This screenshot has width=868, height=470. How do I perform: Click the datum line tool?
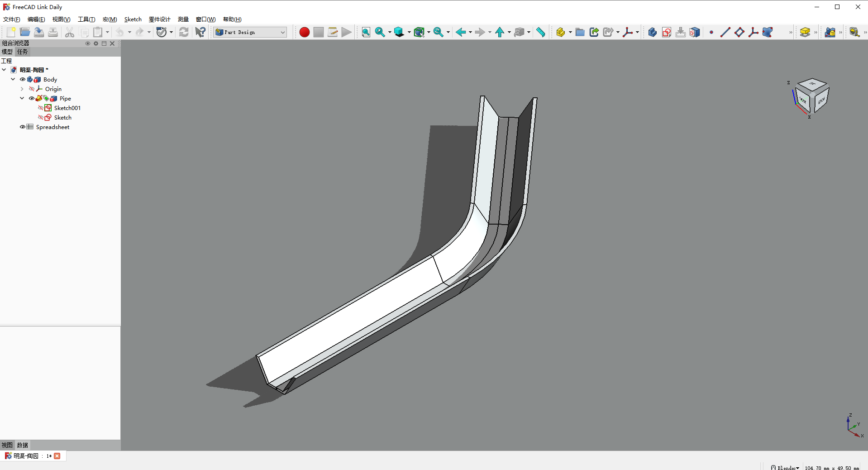[725, 32]
